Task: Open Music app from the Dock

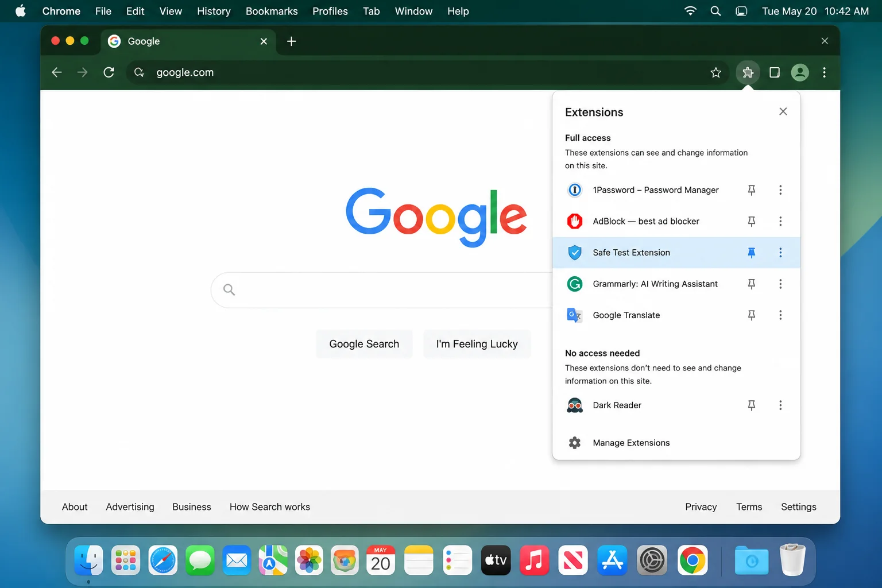Action: [x=534, y=560]
